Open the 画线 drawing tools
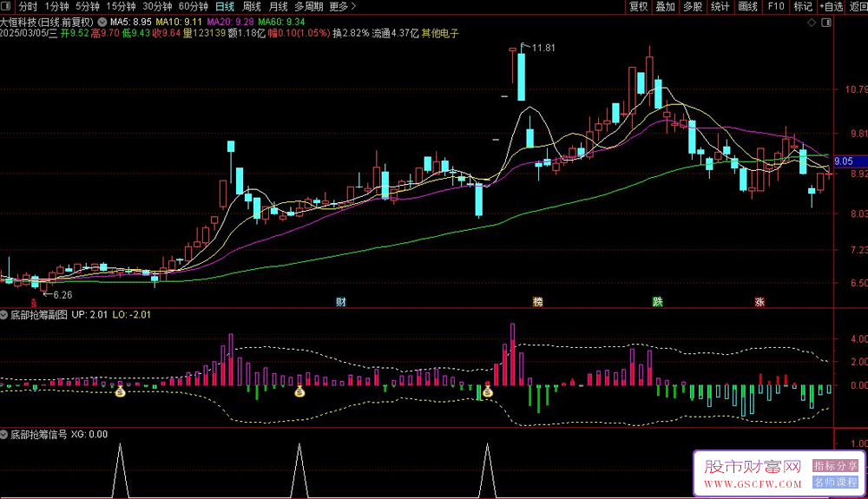868x499 pixels. (x=747, y=7)
